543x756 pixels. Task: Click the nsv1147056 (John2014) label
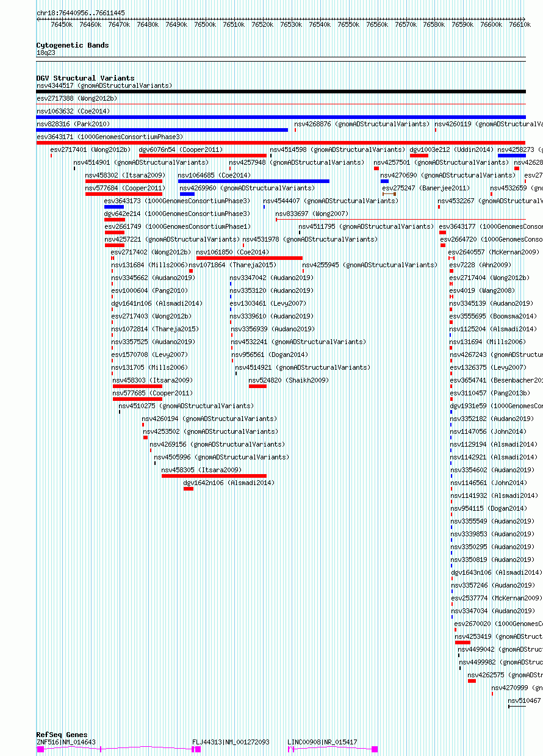tap(488, 431)
